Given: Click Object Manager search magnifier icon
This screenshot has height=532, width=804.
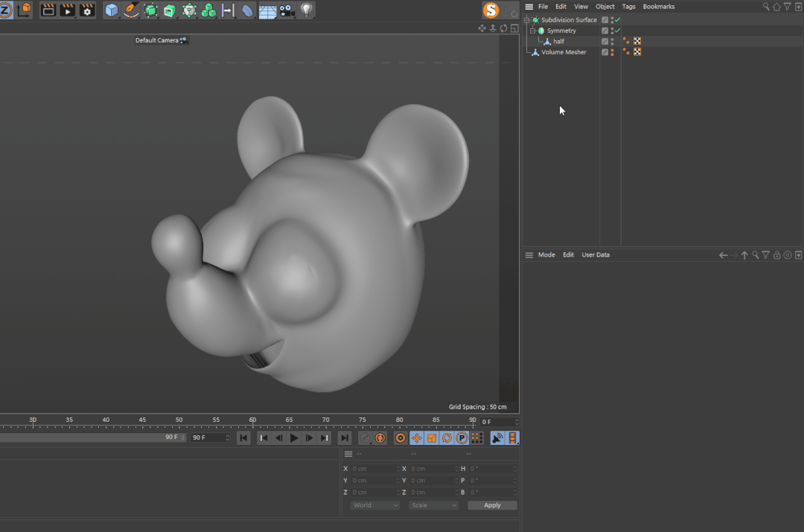Looking at the screenshot, I should pyautogui.click(x=766, y=7).
